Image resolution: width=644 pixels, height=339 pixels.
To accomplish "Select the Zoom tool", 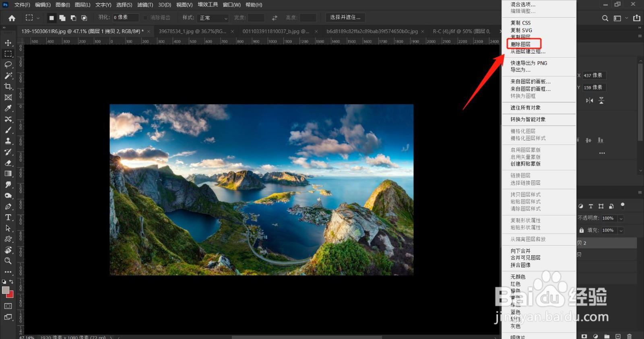I will (x=8, y=261).
